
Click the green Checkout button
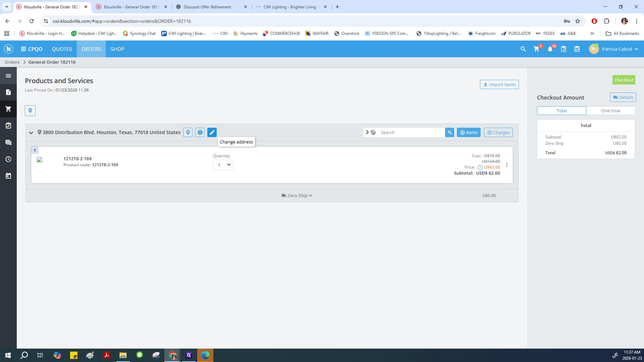point(624,80)
